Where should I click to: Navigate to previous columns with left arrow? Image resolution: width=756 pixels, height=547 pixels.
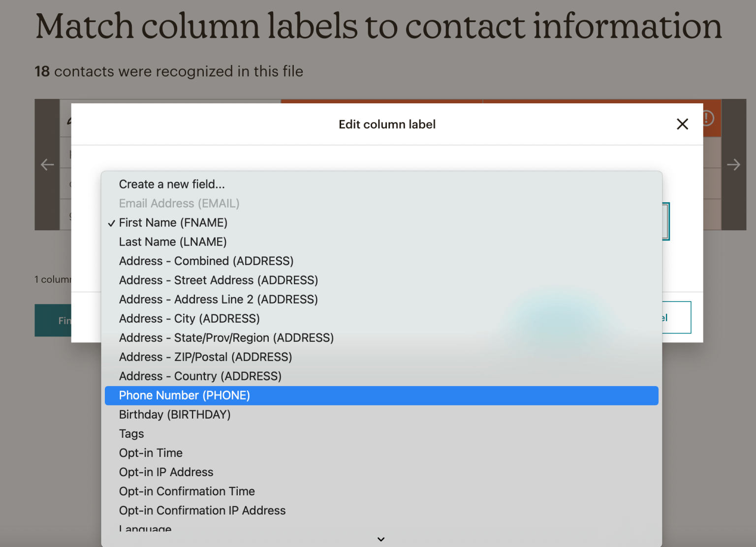pos(47,165)
